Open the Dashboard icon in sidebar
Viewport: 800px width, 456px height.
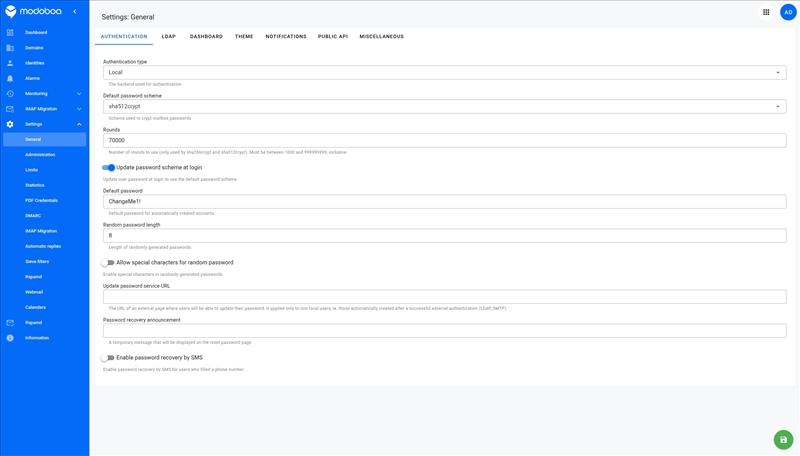10,32
